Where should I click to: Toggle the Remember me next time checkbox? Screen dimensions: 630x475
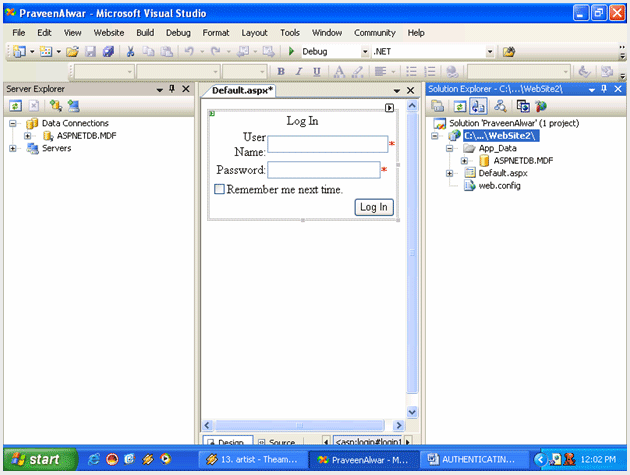point(219,189)
